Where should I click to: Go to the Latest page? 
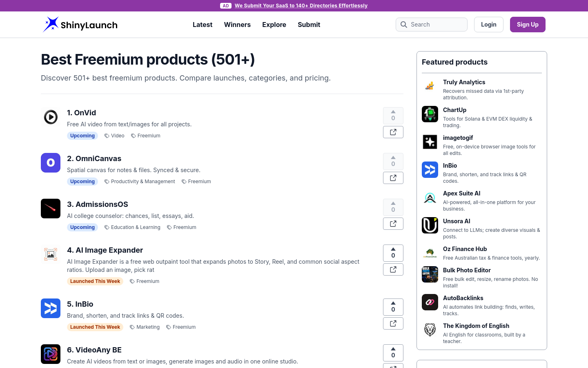coord(203,25)
